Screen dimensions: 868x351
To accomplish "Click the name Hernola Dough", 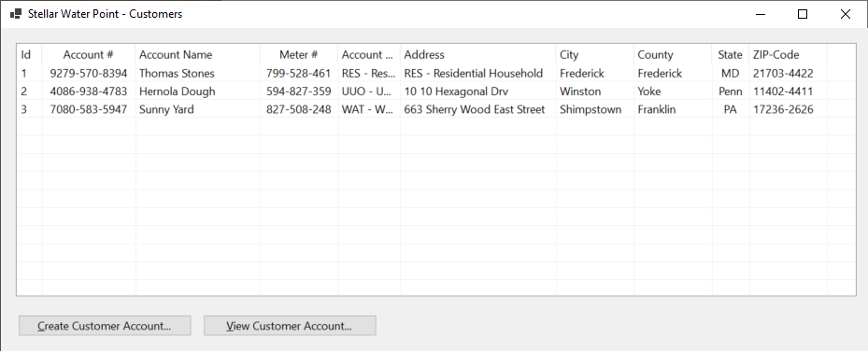I will click(178, 91).
